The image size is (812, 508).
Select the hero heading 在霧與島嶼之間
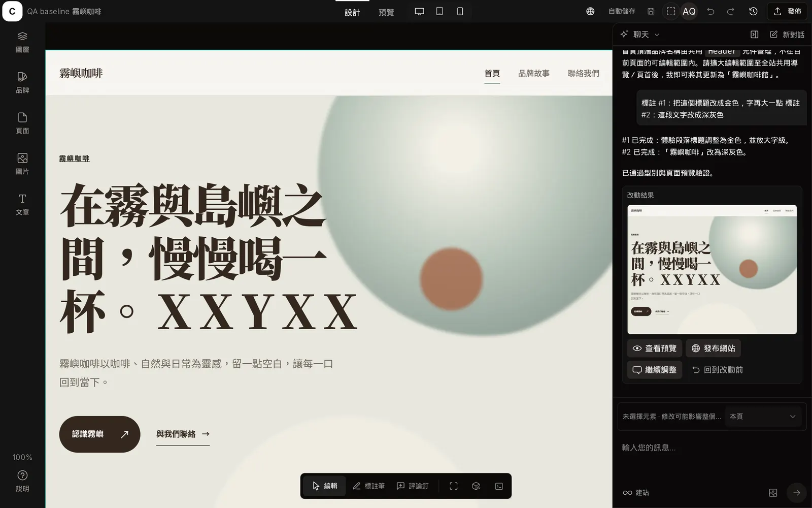click(x=209, y=258)
